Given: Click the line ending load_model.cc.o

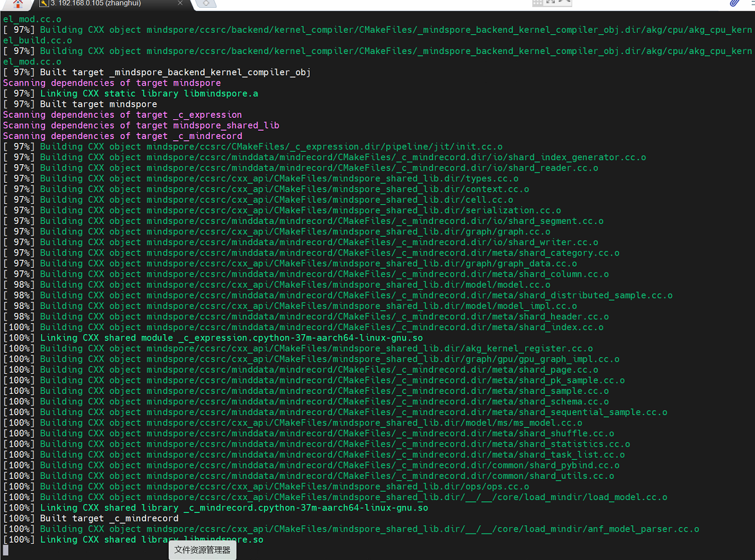Looking at the screenshot, I should (x=335, y=496).
